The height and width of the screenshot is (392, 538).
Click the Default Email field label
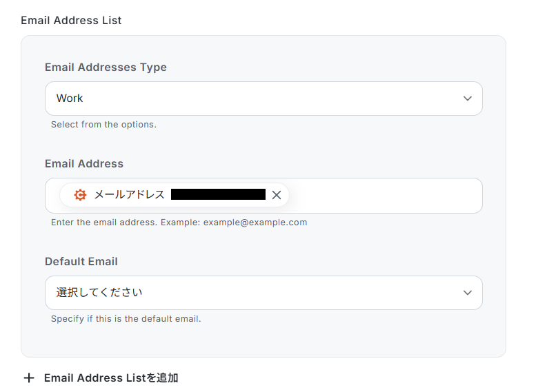[81, 262]
